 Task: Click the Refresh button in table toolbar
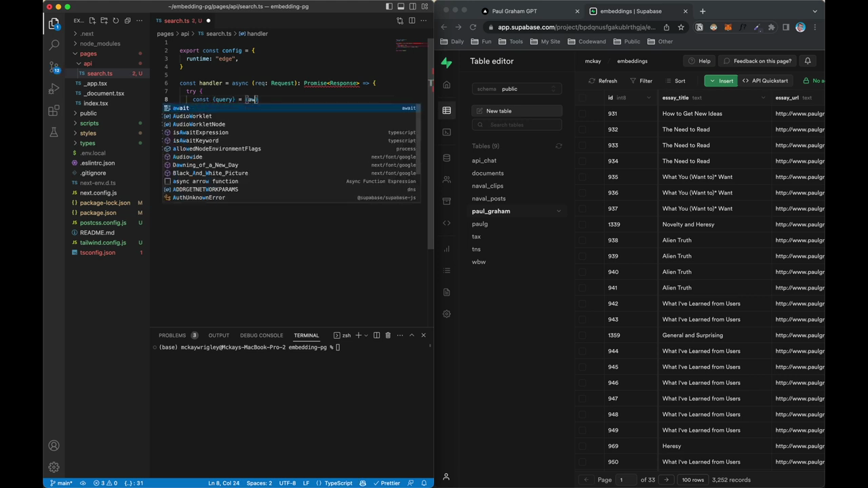click(603, 81)
